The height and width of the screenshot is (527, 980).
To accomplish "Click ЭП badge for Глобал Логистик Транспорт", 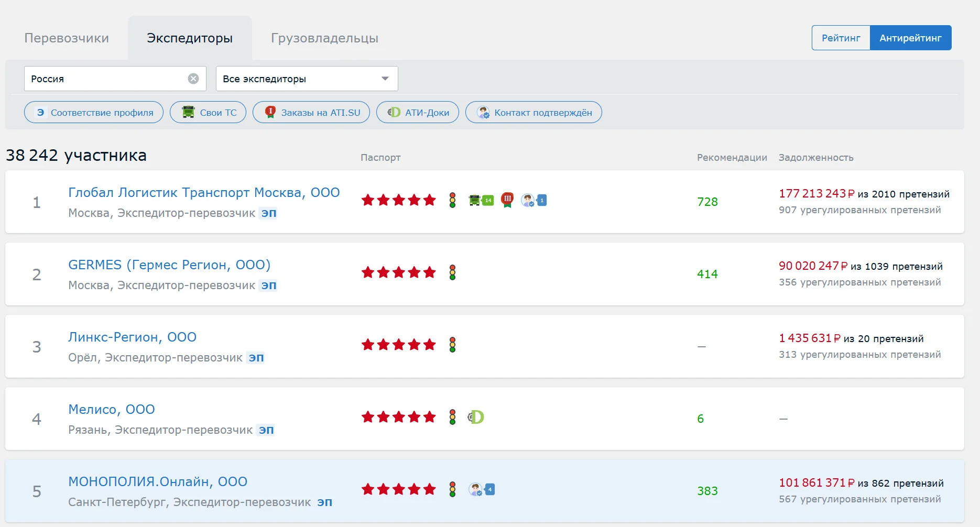I will tap(269, 213).
